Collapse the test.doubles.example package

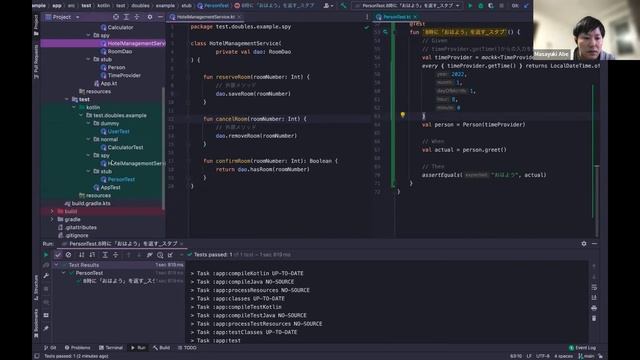[x=81, y=116]
